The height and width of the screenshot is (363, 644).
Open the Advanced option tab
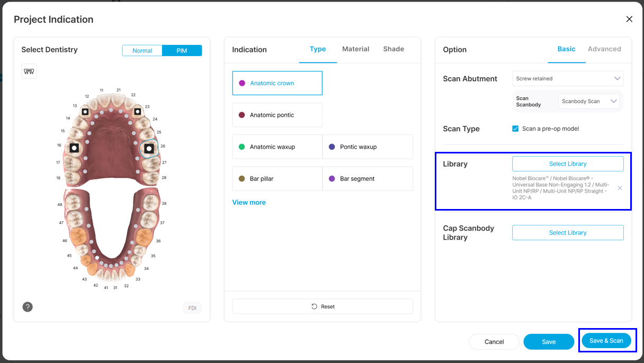tap(604, 49)
